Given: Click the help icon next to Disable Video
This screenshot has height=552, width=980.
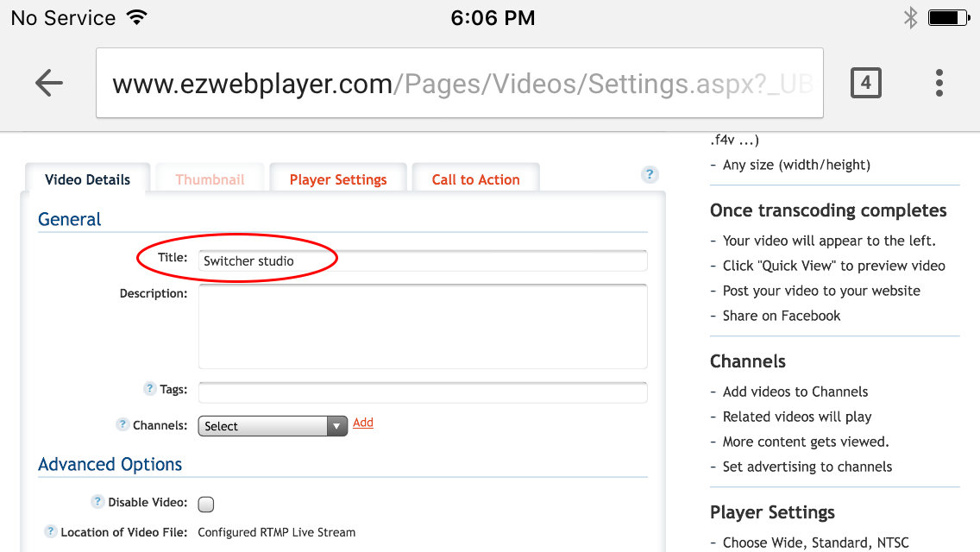Looking at the screenshot, I should [x=97, y=501].
